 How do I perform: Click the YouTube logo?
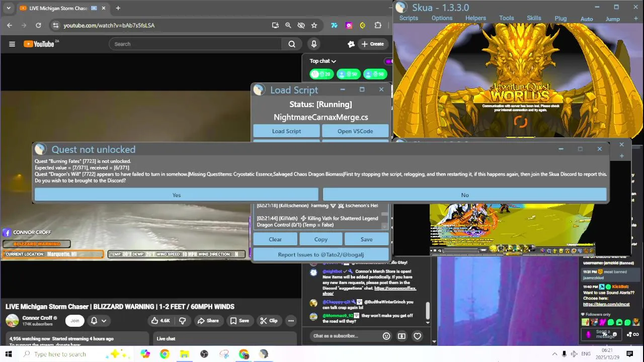click(x=39, y=44)
